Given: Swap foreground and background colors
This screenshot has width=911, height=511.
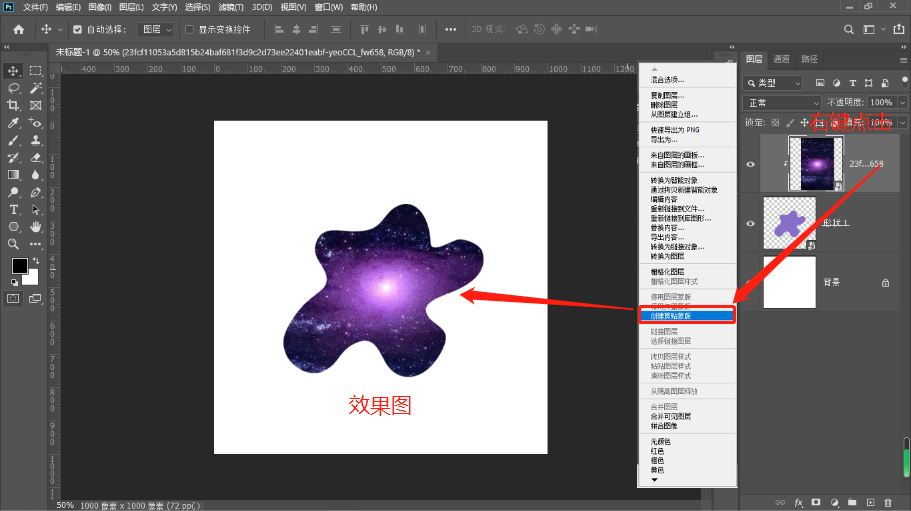Looking at the screenshot, I should (37, 261).
